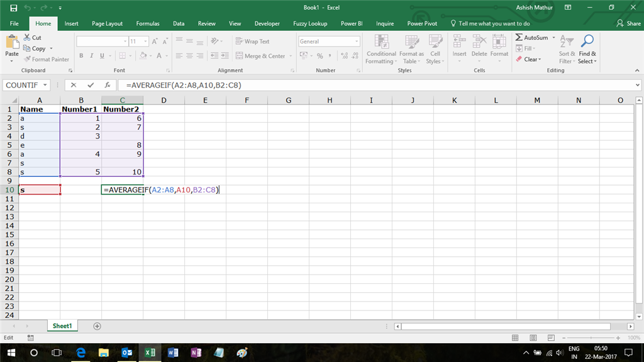Click Tell me what you want to do

491,23
